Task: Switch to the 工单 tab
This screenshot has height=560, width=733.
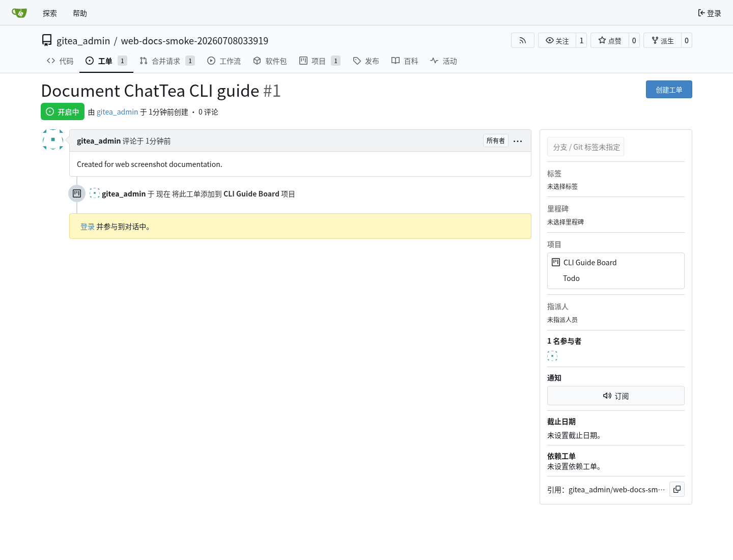Action: tap(106, 61)
